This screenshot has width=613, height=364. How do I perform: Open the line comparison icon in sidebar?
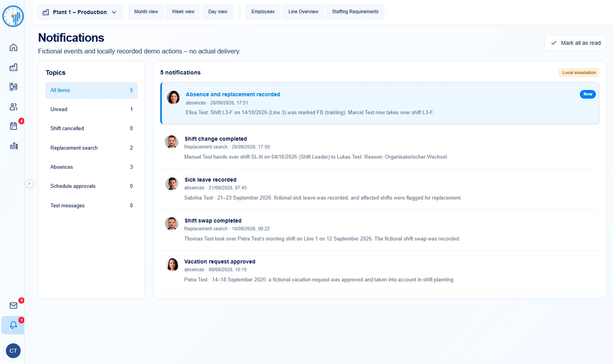tap(13, 87)
